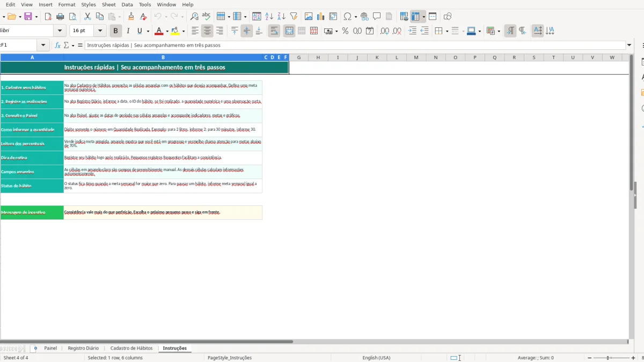Click the Insert Comment icon
644x362 pixels.
tap(377, 17)
